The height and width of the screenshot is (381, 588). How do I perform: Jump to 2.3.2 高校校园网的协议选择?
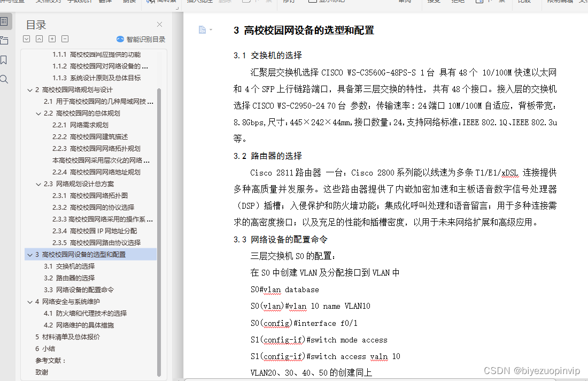94,207
